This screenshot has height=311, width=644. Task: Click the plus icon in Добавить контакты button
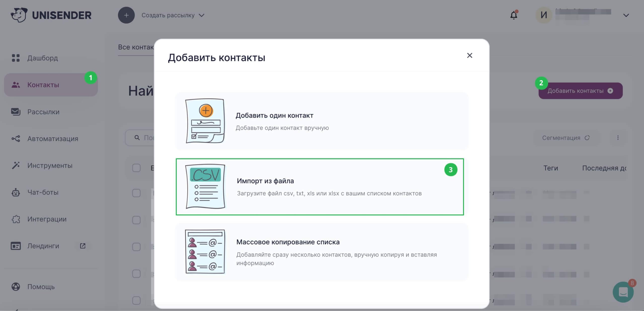610,91
